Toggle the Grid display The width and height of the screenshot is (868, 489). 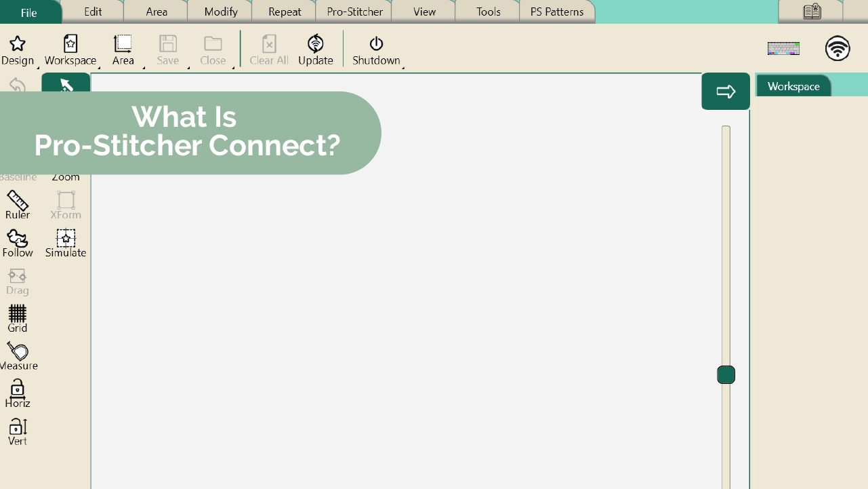[17, 314]
